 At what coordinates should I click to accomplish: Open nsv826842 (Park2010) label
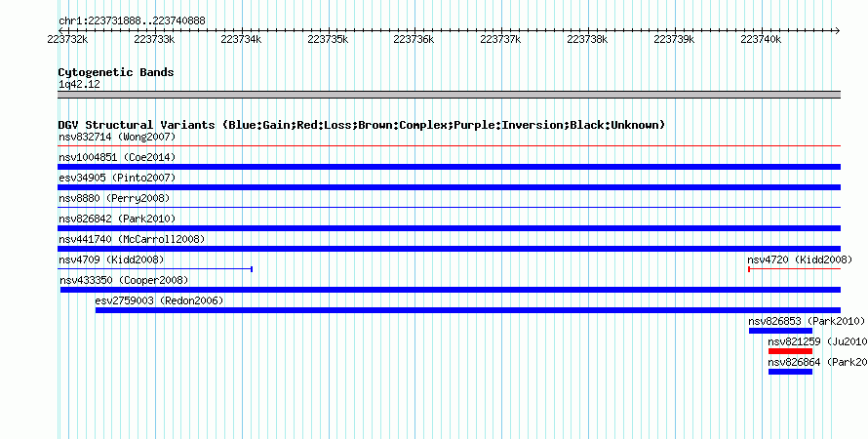coord(117,219)
